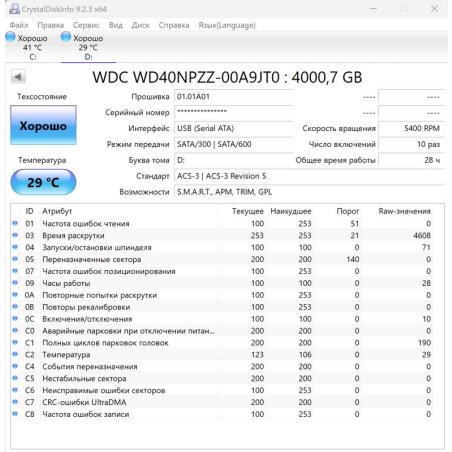Select row 01 Частота ошибок чтения
452x452 pixels.
pos(222,223)
